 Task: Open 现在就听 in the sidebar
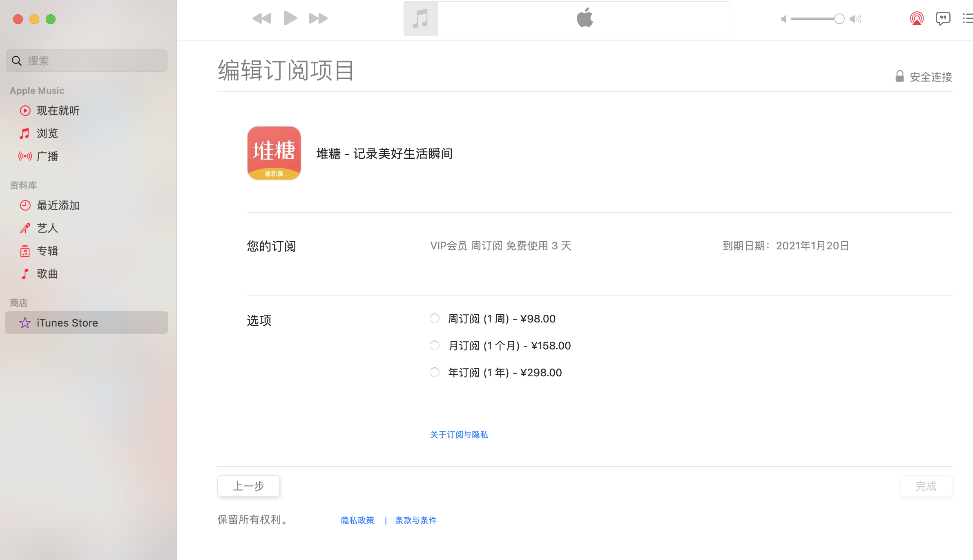[x=58, y=111]
